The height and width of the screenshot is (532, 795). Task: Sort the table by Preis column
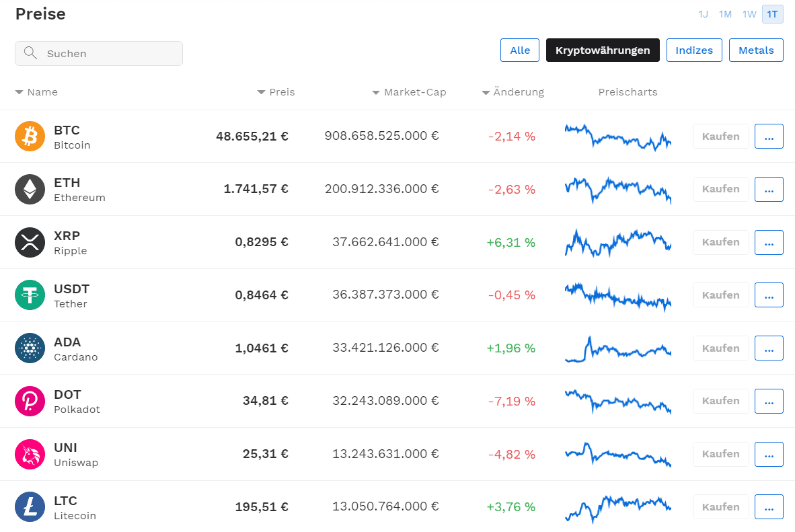[x=276, y=92]
